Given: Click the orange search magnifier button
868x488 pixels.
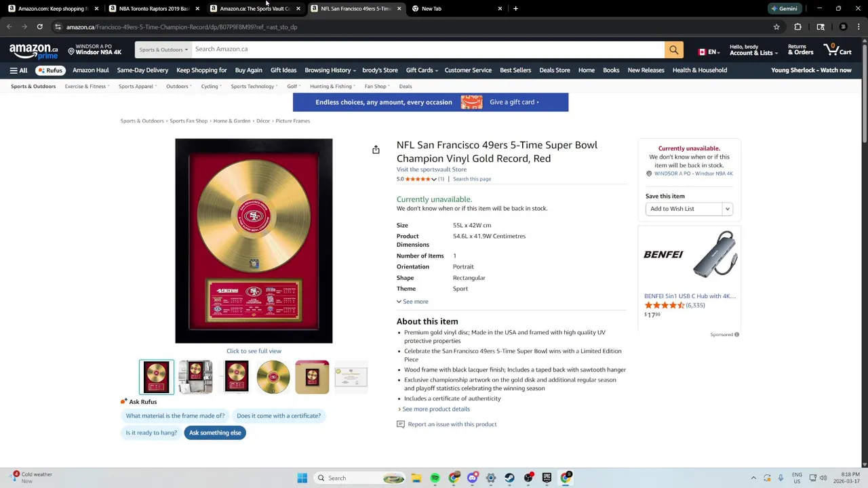Looking at the screenshot, I should [x=673, y=49].
